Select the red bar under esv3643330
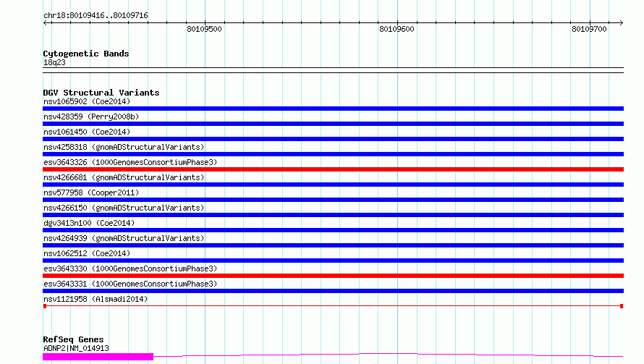The height and width of the screenshot is (364, 644). click(x=333, y=276)
